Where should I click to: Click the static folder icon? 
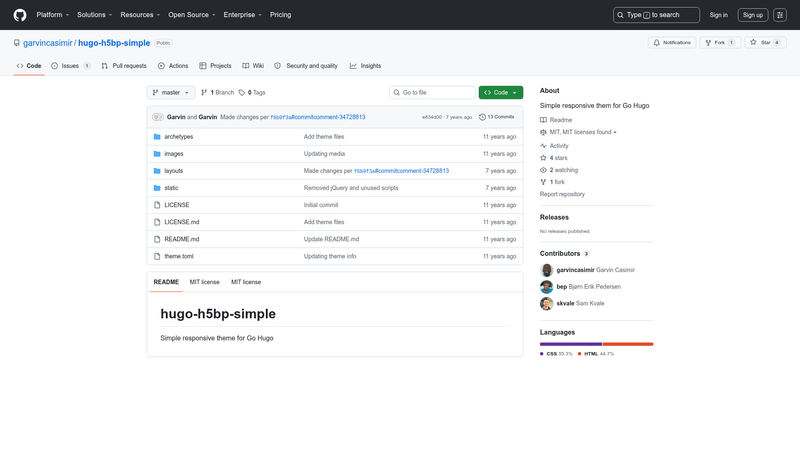point(157,188)
